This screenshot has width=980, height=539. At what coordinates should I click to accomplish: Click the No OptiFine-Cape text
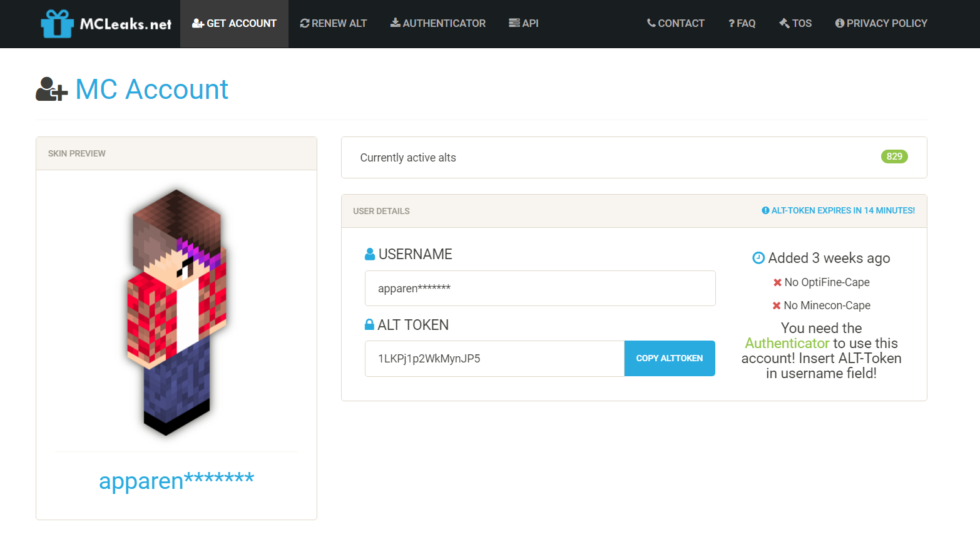pos(827,282)
